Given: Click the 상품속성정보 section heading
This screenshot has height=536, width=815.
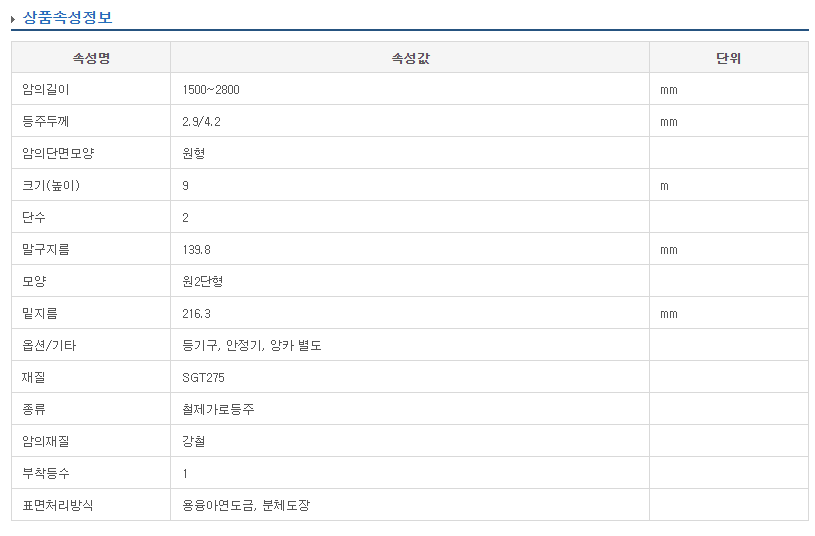Looking at the screenshot, I should 67,17.
